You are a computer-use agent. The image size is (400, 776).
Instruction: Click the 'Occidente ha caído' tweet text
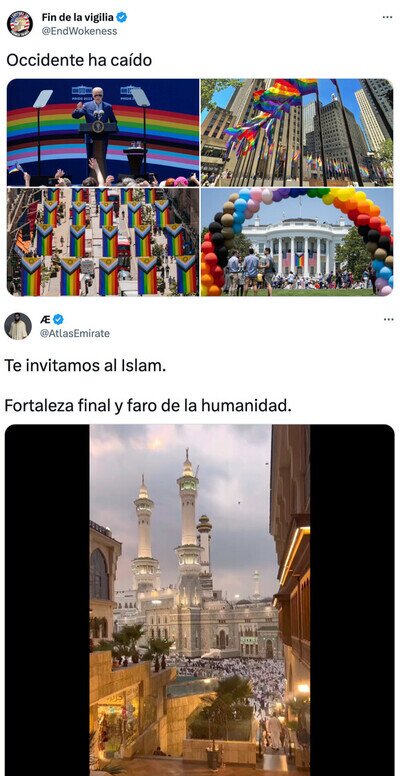(x=79, y=60)
